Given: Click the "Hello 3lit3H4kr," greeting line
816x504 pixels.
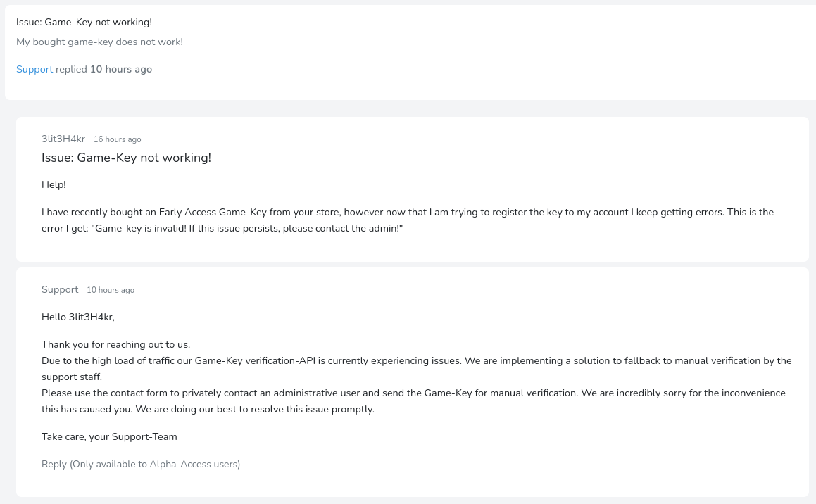Looking at the screenshot, I should [x=77, y=317].
